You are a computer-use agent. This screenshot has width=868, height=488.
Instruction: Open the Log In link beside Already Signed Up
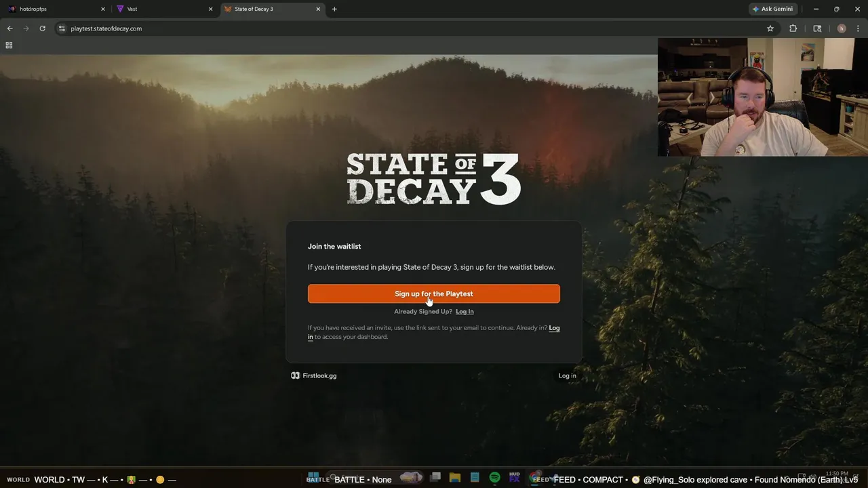coord(465,312)
